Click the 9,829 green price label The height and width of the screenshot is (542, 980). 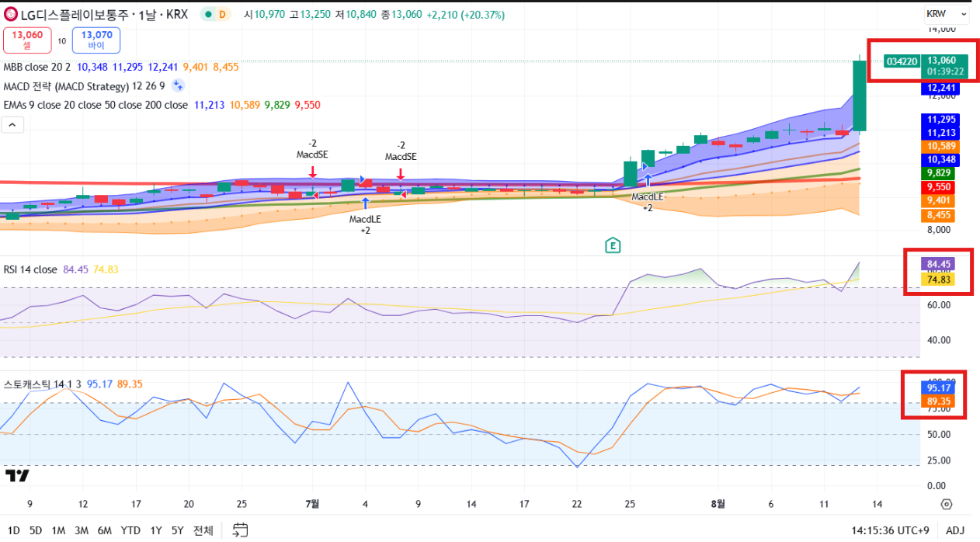click(x=941, y=173)
